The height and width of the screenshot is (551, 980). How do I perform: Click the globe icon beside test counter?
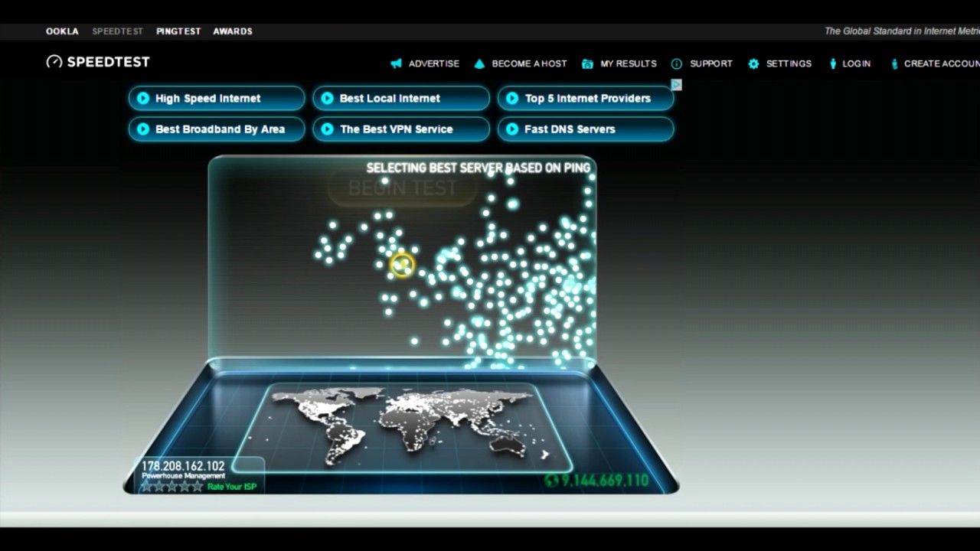click(551, 481)
